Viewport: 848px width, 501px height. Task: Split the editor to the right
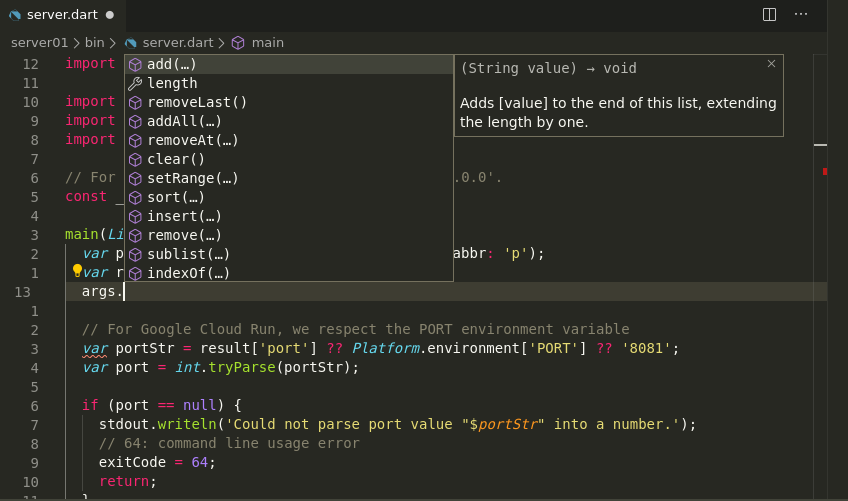pyautogui.click(x=769, y=15)
